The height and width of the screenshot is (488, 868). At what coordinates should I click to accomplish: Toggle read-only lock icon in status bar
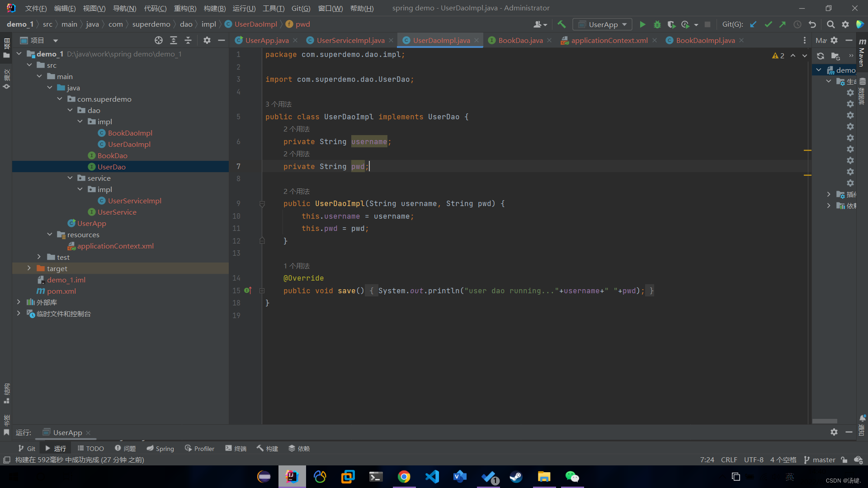pos(844,460)
